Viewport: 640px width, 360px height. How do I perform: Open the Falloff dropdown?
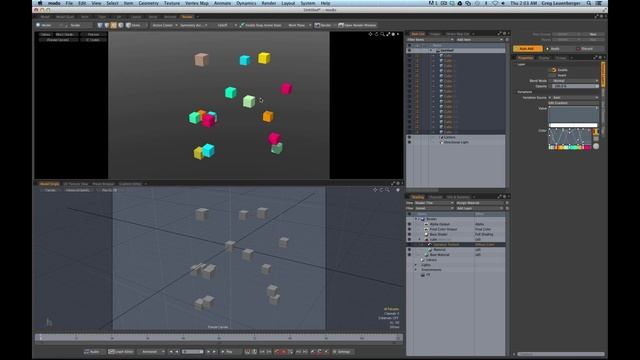click(x=226, y=25)
